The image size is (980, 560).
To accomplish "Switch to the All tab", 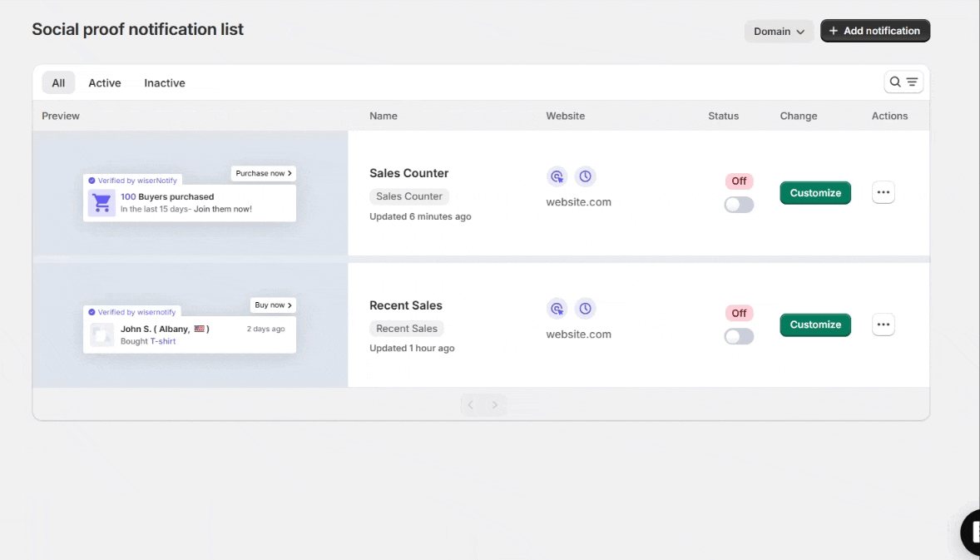I will coord(58,82).
